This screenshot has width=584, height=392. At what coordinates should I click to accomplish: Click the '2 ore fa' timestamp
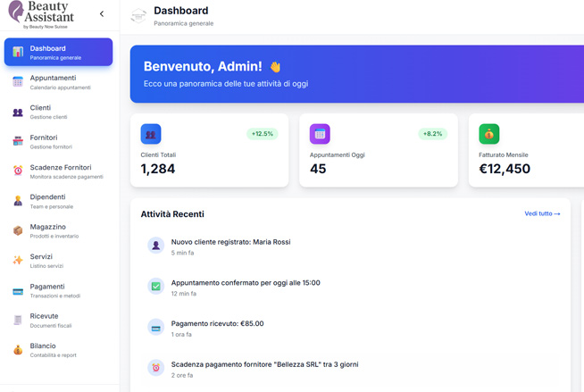click(x=182, y=376)
